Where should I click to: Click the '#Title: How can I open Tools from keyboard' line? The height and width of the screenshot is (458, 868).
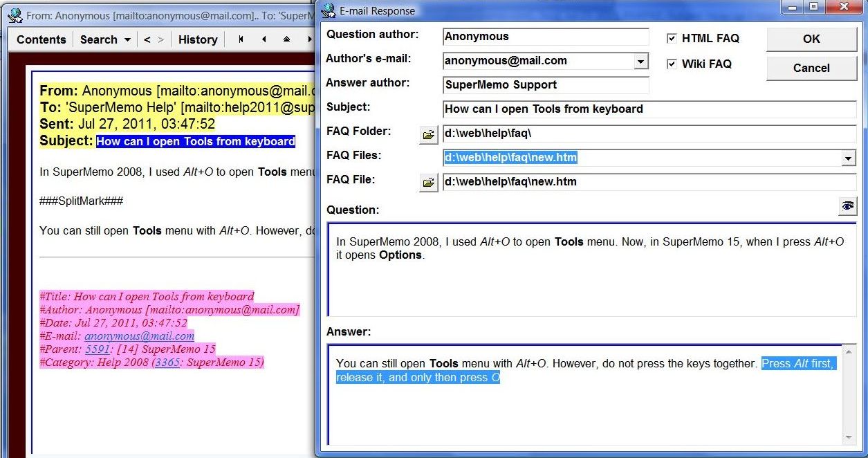(x=147, y=296)
